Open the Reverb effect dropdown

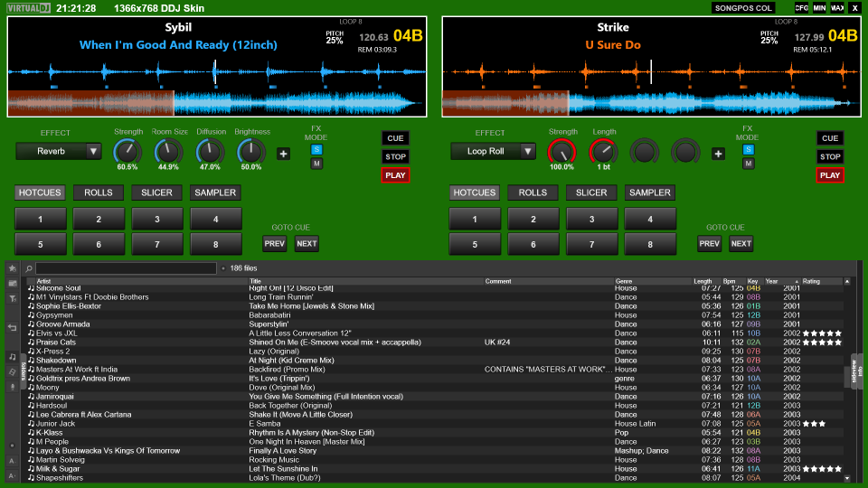[x=93, y=152]
